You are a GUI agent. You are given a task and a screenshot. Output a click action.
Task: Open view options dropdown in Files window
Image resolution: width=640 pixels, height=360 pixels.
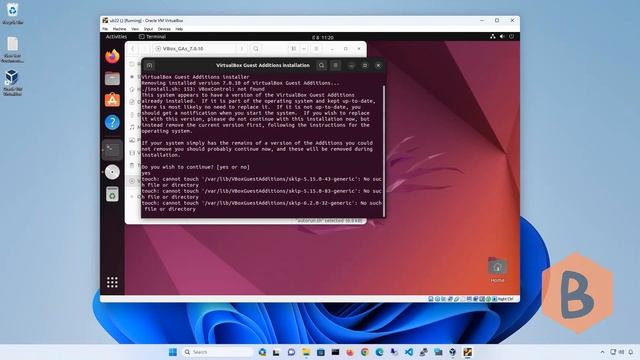(304, 49)
